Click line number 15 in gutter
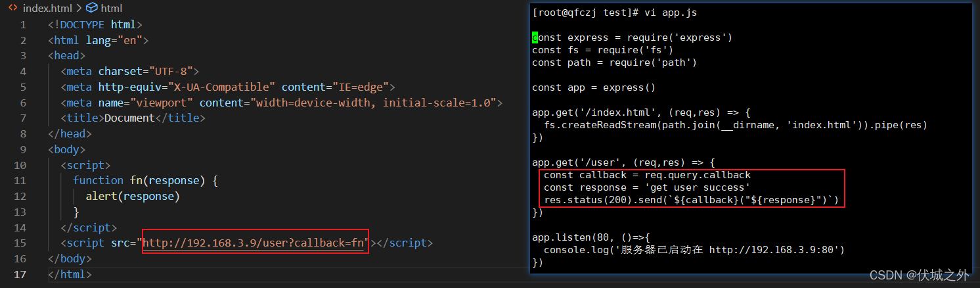This screenshot has width=980, height=288. pos(20,243)
